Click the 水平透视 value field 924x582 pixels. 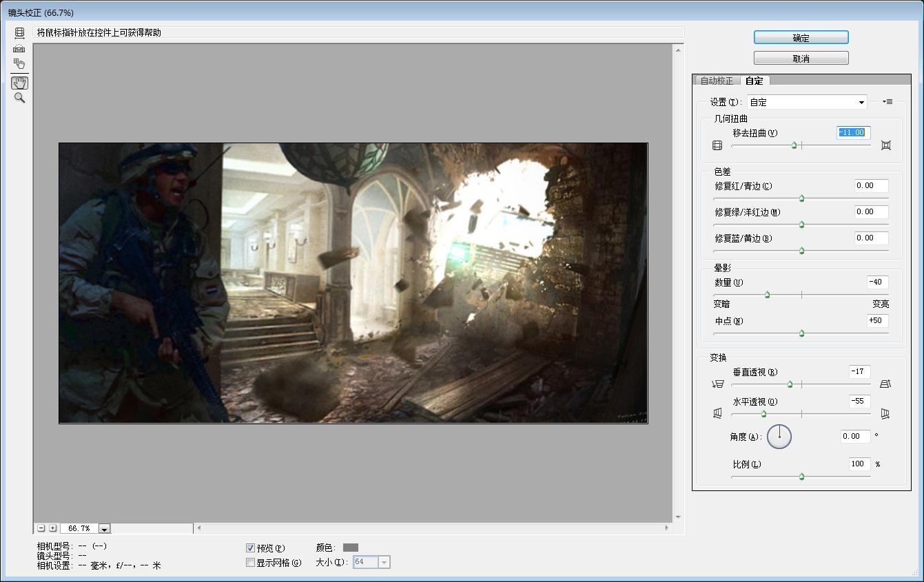[x=859, y=401]
